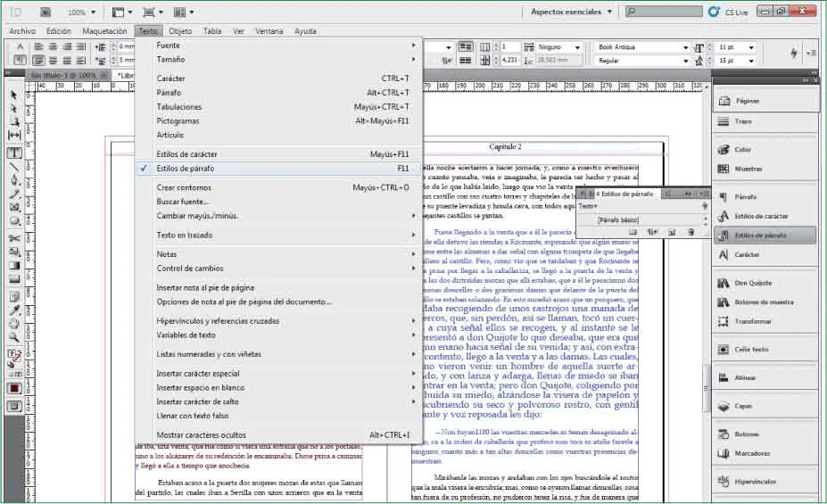
Task: Toggle Estilos de carácter panel from menu
Action: 186,154
